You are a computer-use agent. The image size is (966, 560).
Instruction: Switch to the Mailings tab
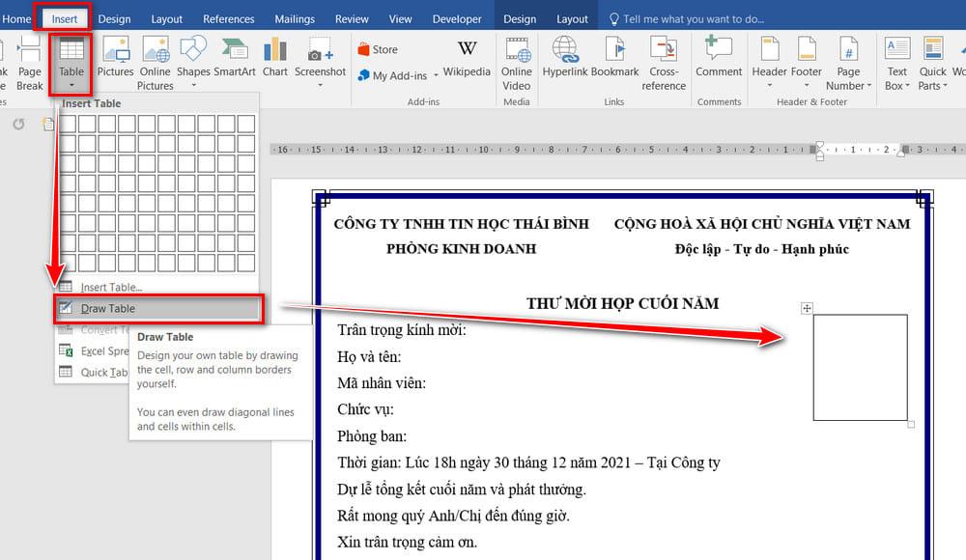pyautogui.click(x=295, y=19)
